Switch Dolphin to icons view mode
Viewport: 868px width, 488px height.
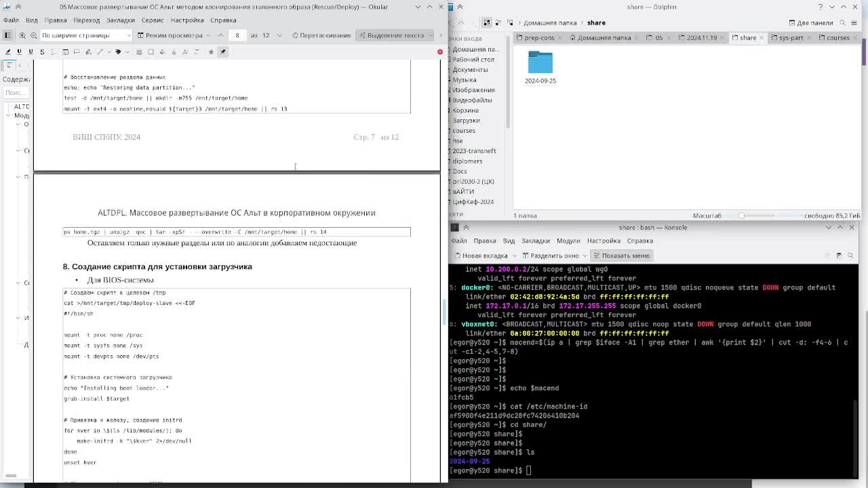point(487,22)
